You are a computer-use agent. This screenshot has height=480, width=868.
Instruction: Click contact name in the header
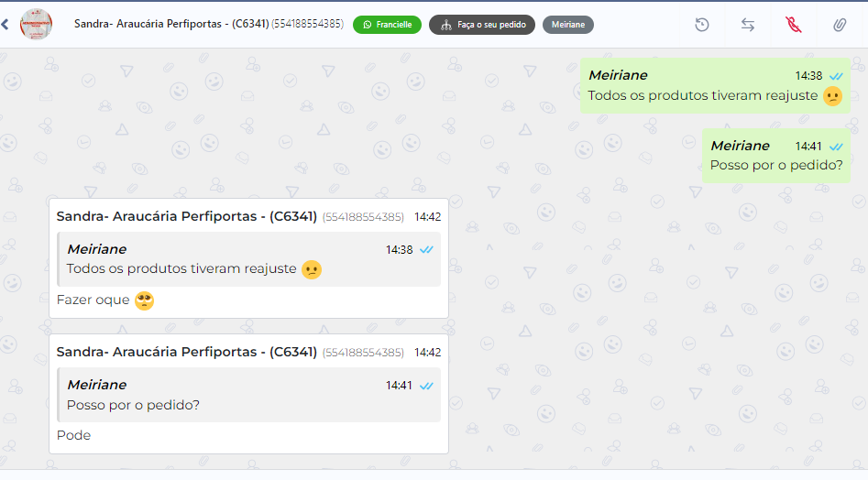pos(171,24)
